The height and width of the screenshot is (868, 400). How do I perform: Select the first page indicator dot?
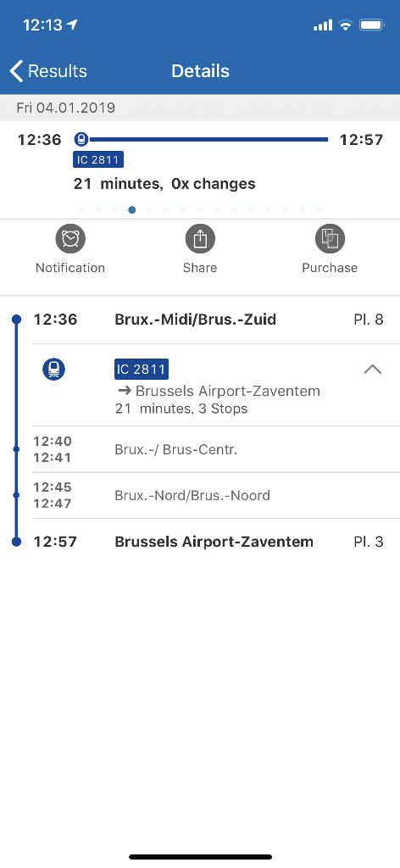[x=81, y=210]
